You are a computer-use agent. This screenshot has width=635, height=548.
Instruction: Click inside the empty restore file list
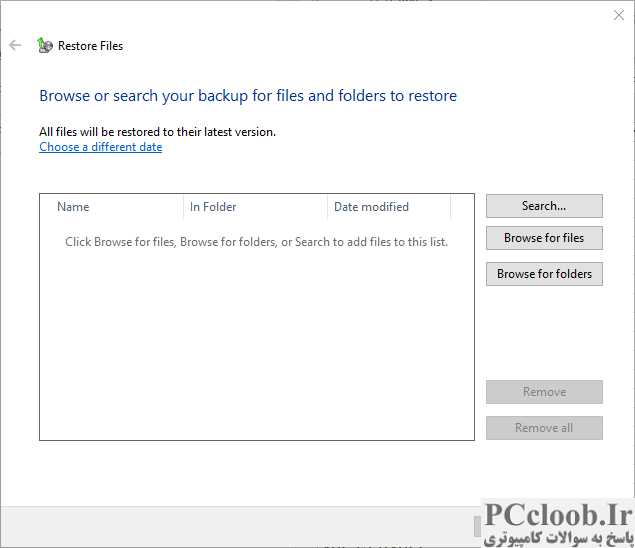[257, 340]
